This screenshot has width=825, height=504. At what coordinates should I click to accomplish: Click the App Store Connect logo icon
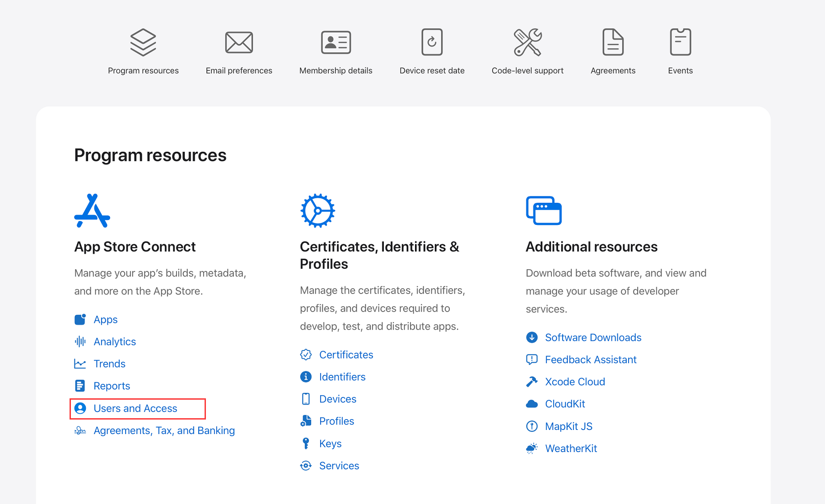point(92,210)
